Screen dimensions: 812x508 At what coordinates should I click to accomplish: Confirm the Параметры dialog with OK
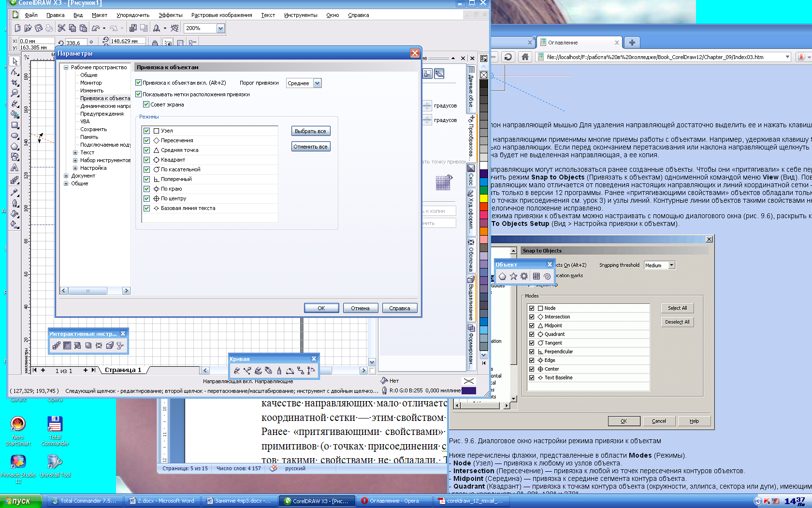pyautogui.click(x=321, y=308)
